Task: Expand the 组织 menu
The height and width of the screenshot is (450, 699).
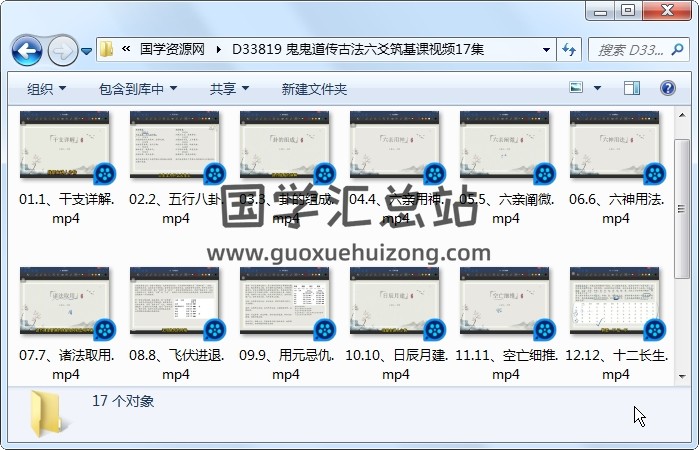Action: pos(46,89)
